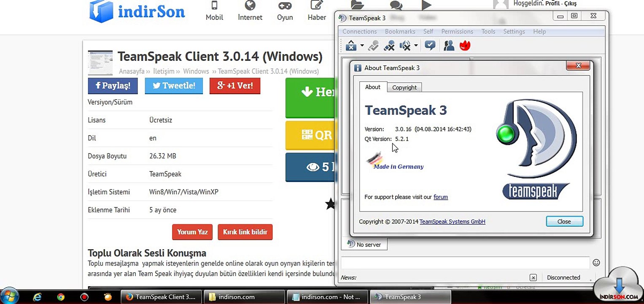This screenshot has height=304, width=644.
Task: Click the red record icon in taskbar
Action: 84,297
